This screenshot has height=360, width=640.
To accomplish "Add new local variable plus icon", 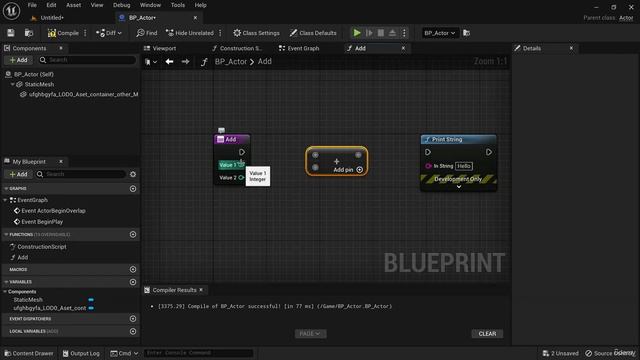I will [x=133, y=331].
